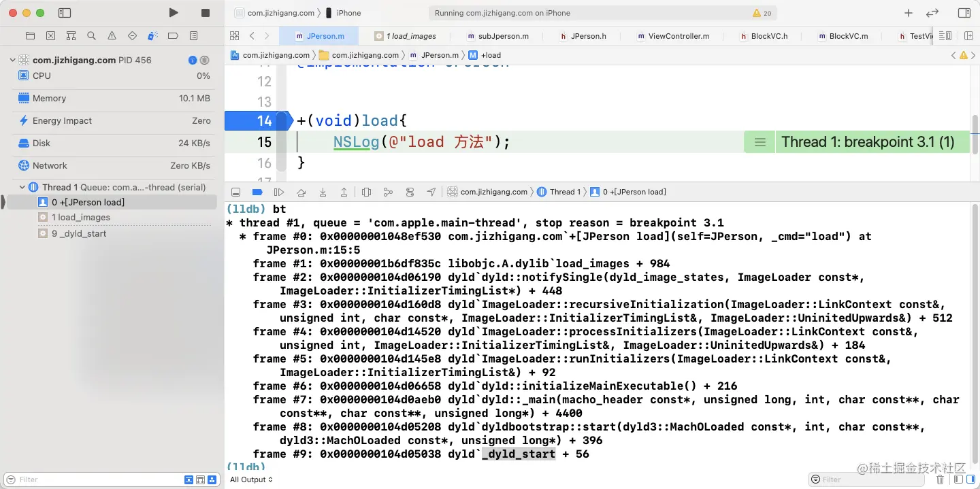
Task: Switch to the JPerson.h tab
Action: (x=583, y=36)
